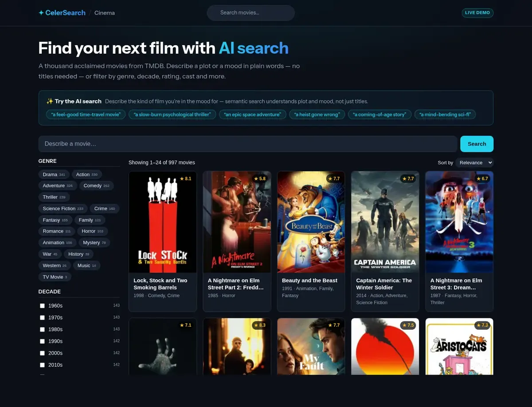Image resolution: width=532 pixels, height=407 pixels.
Task: Open the Sort by Relevance dropdown
Action: 474,162
